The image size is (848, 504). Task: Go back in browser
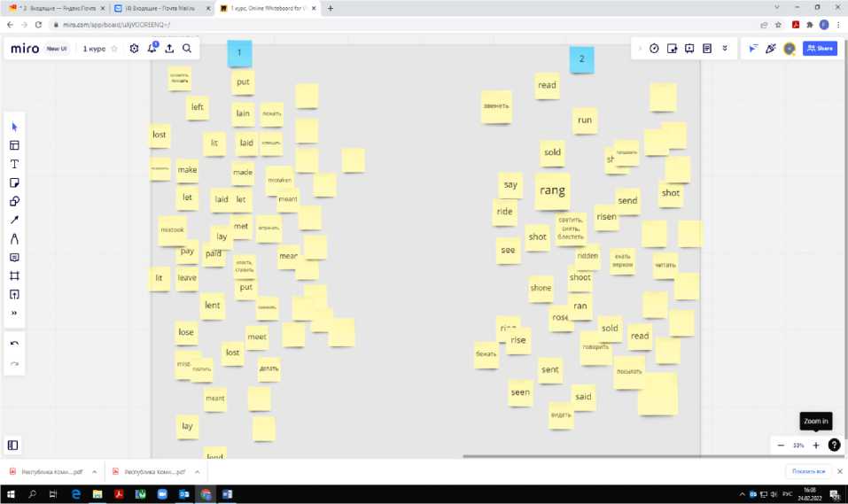(x=10, y=24)
